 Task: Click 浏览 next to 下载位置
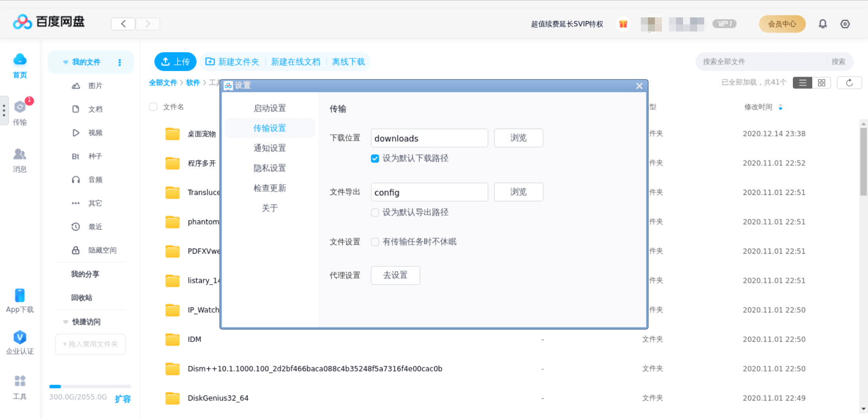518,138
